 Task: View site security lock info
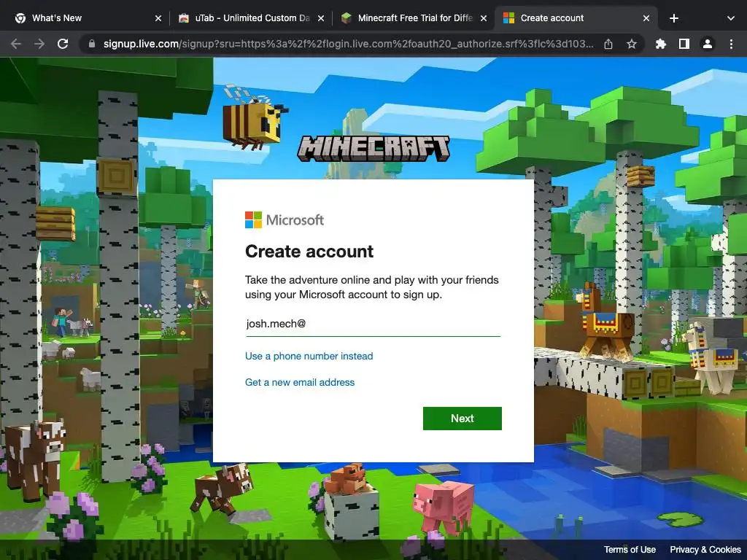92,44
